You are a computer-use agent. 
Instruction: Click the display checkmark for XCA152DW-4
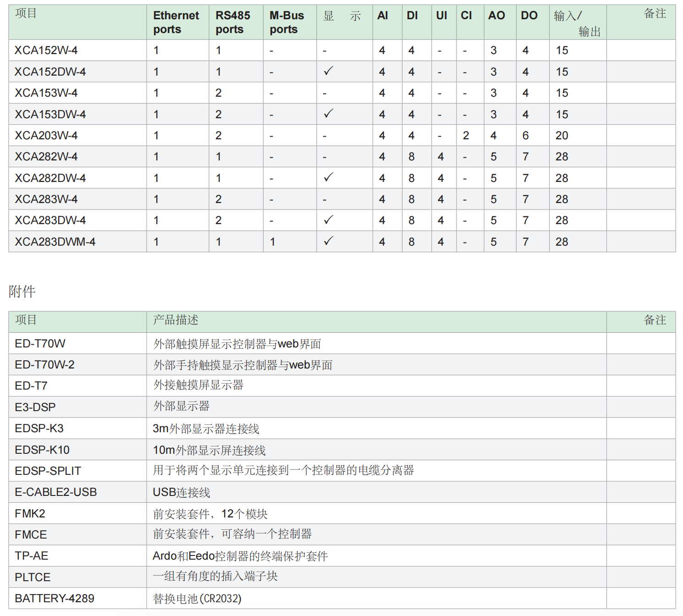tap(328, 71)
